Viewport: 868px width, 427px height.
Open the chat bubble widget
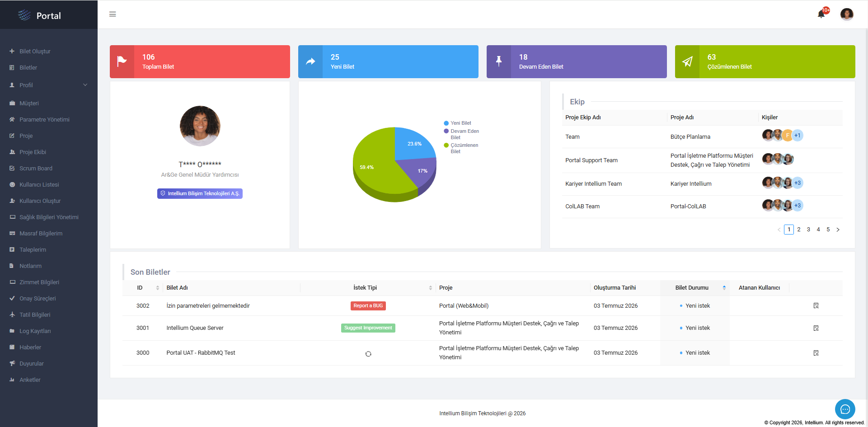(845, 409)
